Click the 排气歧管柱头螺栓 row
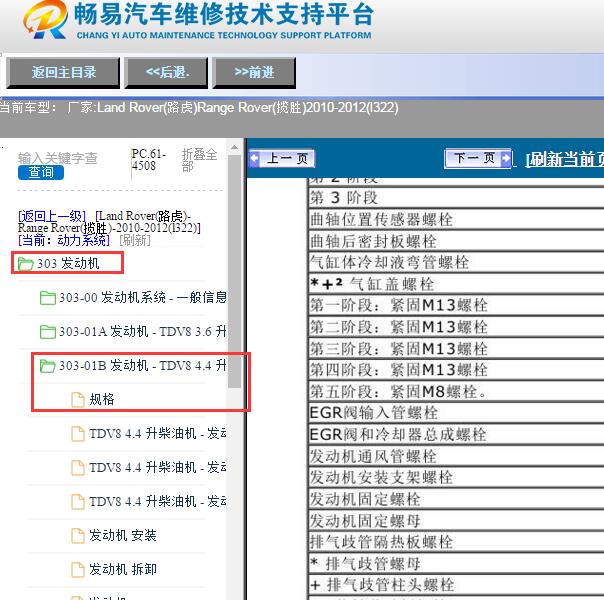 point(456,585)
